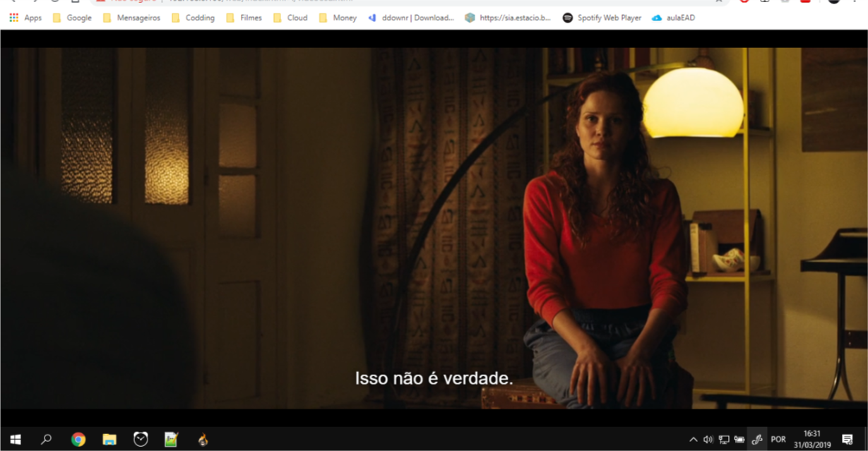Open the sia.estacio bookmark link
The width and height of the screenshot is (868, 451).
[x=508, y=18]
